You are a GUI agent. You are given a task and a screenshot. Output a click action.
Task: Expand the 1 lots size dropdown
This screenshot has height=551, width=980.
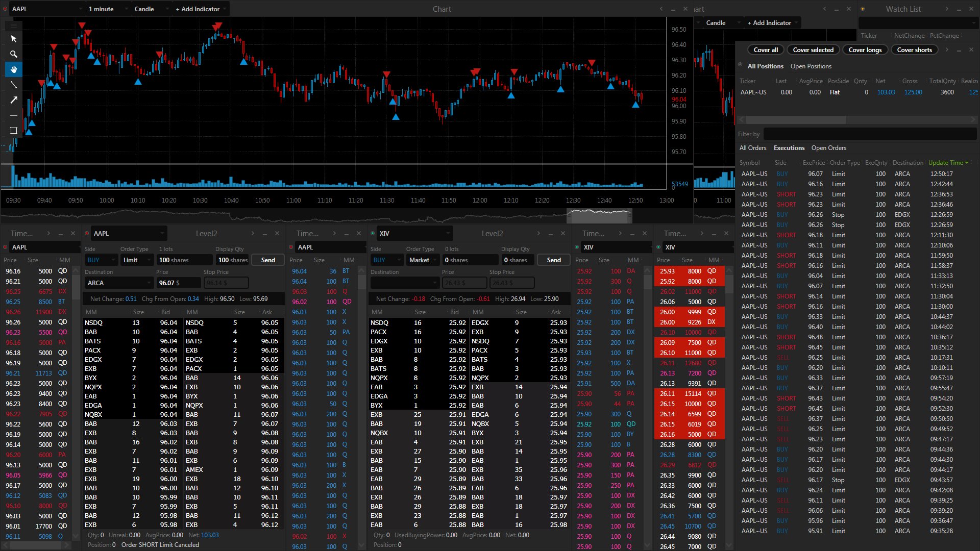pyautogui.click(x=182, y=260)
